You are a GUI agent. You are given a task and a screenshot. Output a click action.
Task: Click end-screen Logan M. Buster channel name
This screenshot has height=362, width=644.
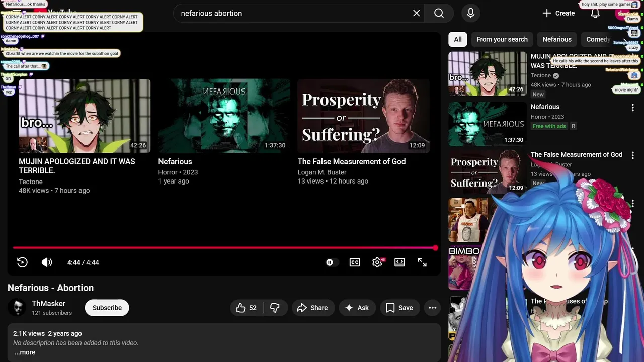click(322, 172)
